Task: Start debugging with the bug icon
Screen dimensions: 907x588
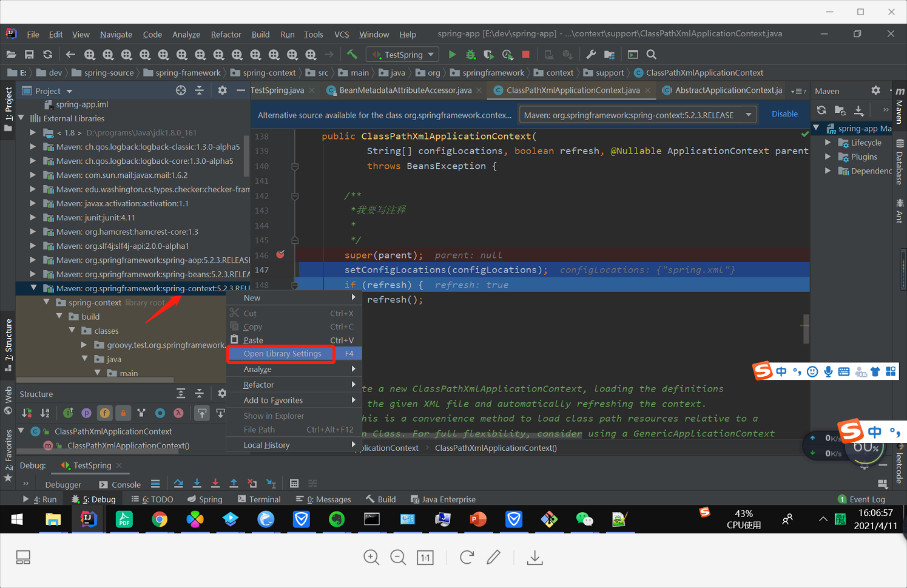Action: 471,55
